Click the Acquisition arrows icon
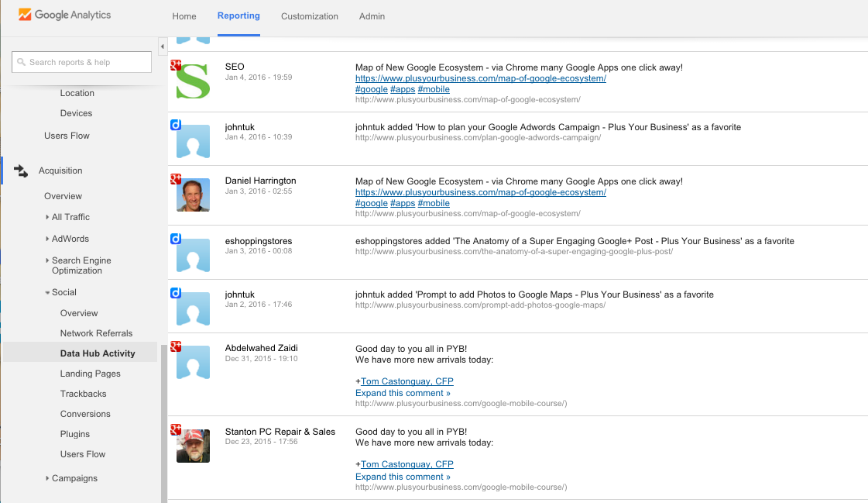Screen dimensions: 868x503 tap(20, 171)
